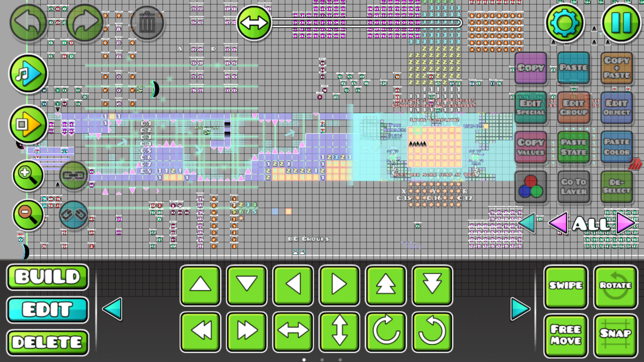644x362 pixels.
Task: Link selected objects with the chain button
Action: click(x=73, y=175)
